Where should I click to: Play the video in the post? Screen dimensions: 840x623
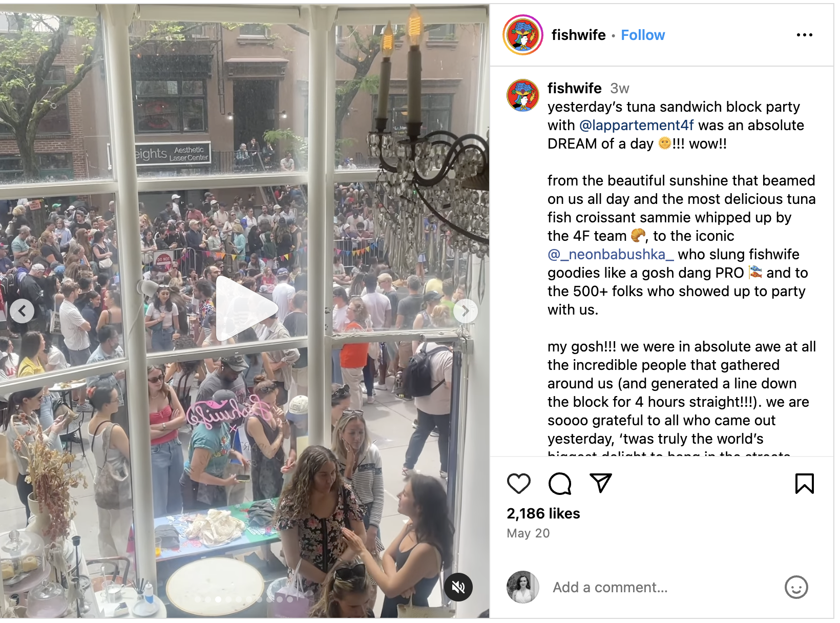[x=245, y=308]
